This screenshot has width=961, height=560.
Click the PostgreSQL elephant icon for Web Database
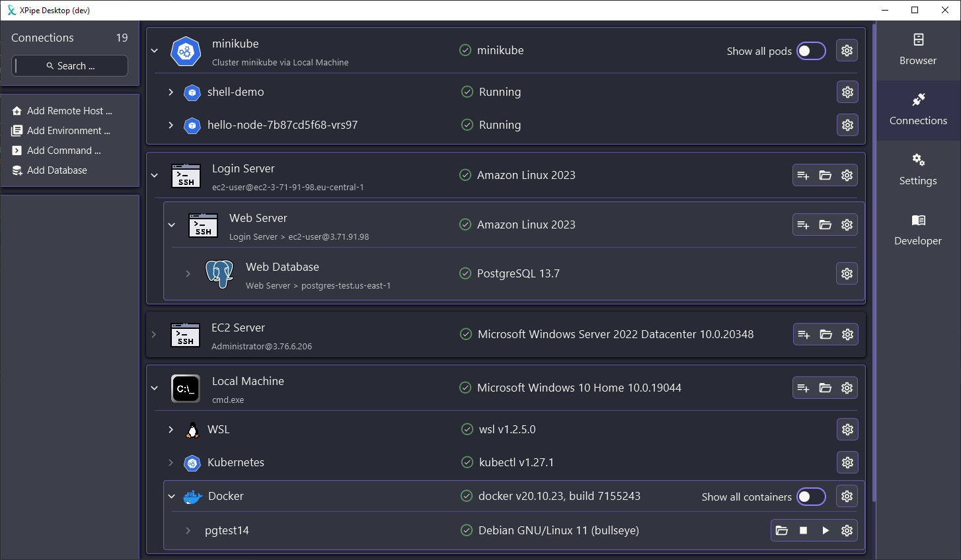[219, 274]
